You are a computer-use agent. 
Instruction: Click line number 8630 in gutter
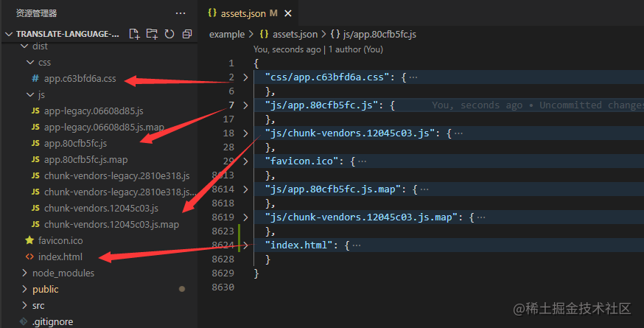(x=223, y=287)
